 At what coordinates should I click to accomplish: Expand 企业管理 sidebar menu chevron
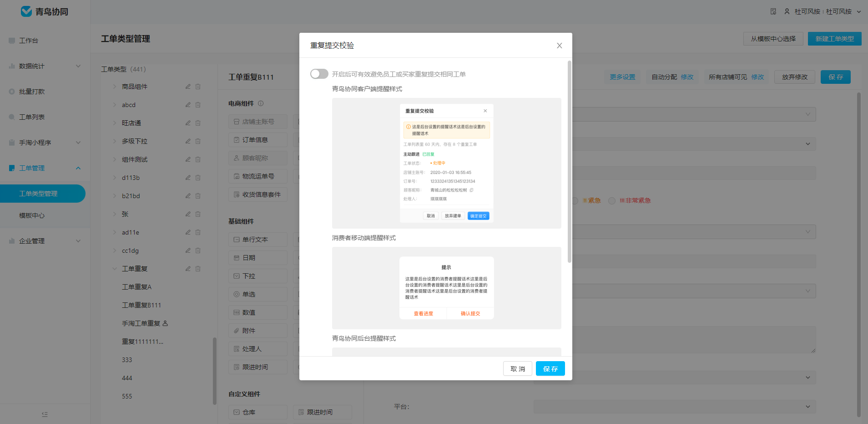click(x=78, y=241)
